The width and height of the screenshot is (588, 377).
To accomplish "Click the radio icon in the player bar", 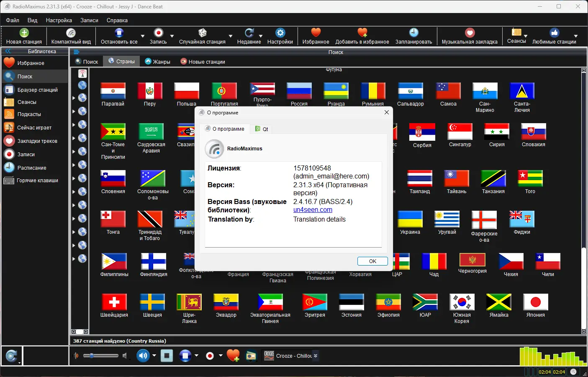I will [251, 356].
